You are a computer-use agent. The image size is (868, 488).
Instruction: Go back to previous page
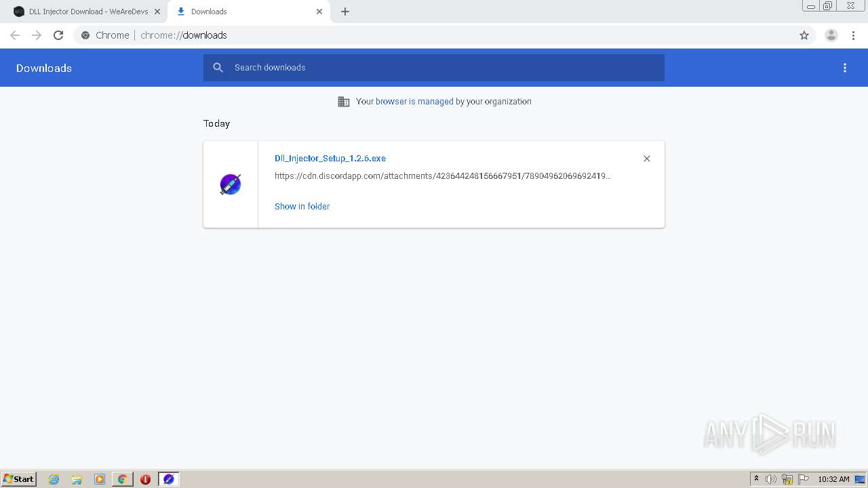coord(15,35)
